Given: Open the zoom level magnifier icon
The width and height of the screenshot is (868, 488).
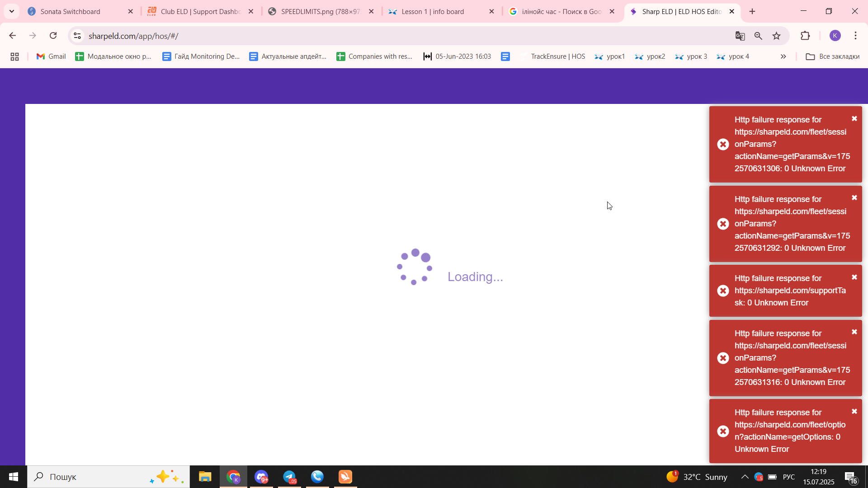Looking at the screenshot, I should pos(758,36).
